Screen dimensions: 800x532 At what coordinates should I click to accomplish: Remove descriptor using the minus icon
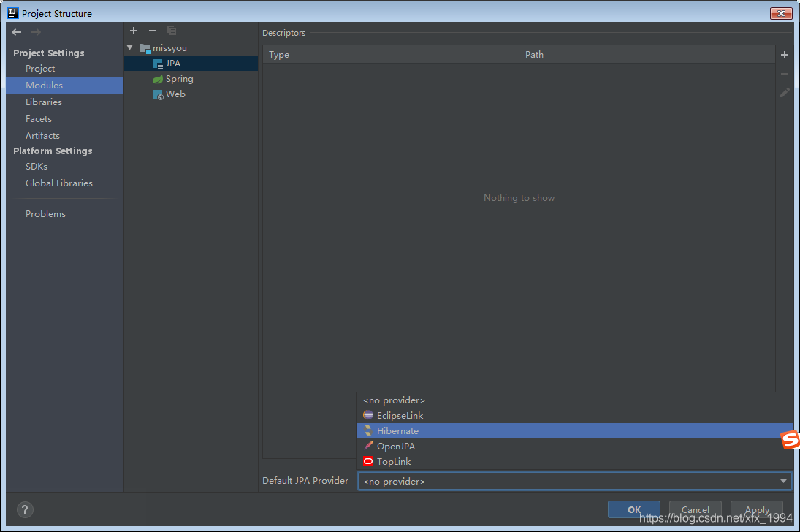tap(785, 74)
